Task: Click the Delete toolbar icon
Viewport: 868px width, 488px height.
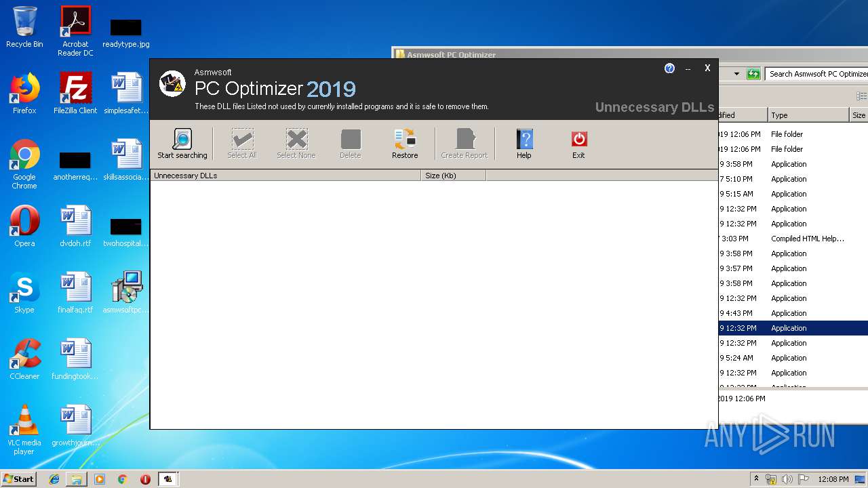Action: (351, 144)
